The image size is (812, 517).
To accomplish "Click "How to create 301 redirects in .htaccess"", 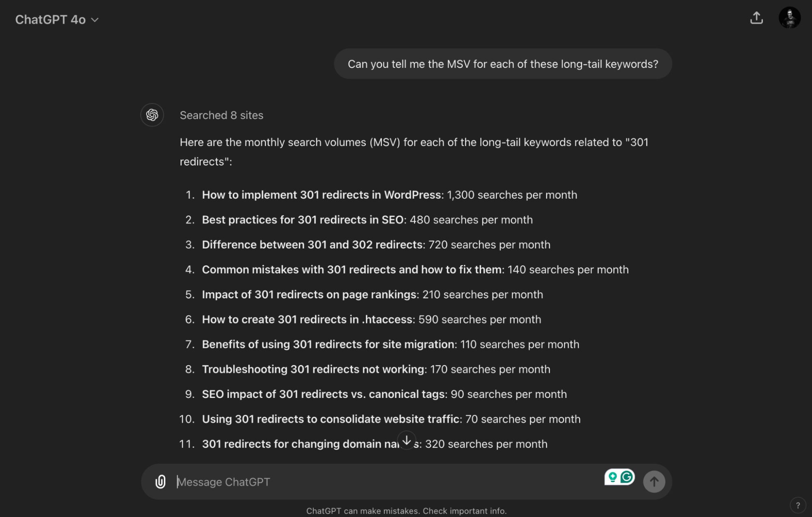I will pos(307,319).
